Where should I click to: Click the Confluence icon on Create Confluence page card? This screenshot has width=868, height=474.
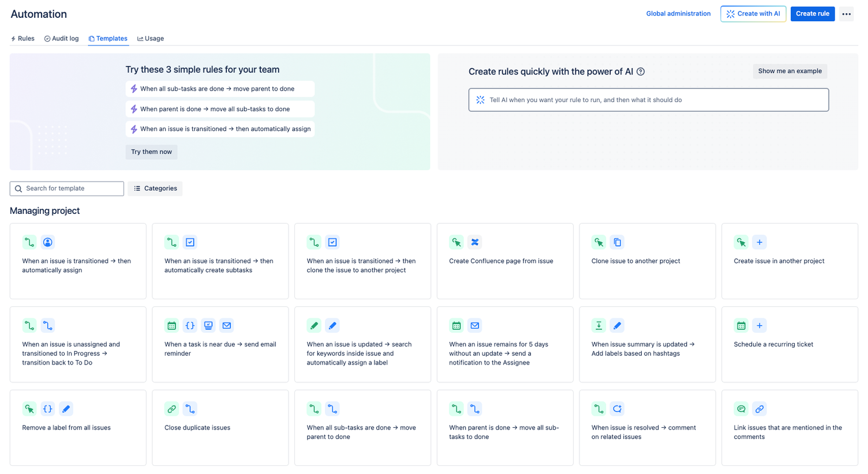click(474, 242)
